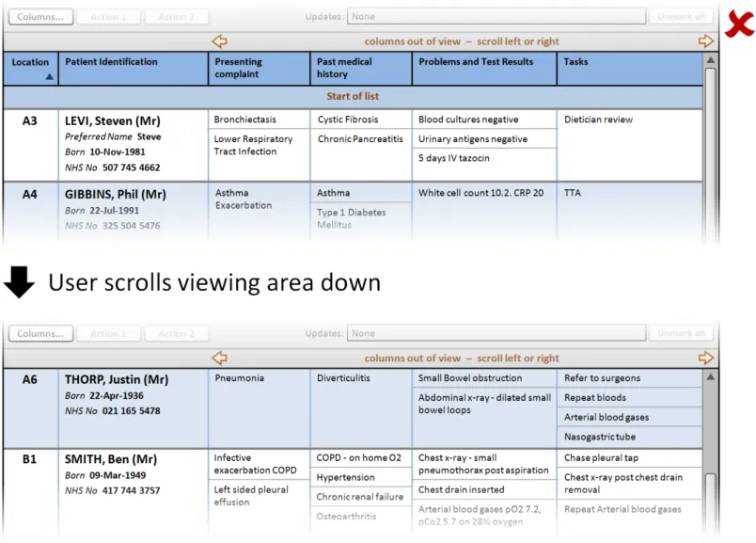Click the left scroll arrow in the top panel
Image resolution: width=756 pixels, height=543 pixels.
click(219, 41)
